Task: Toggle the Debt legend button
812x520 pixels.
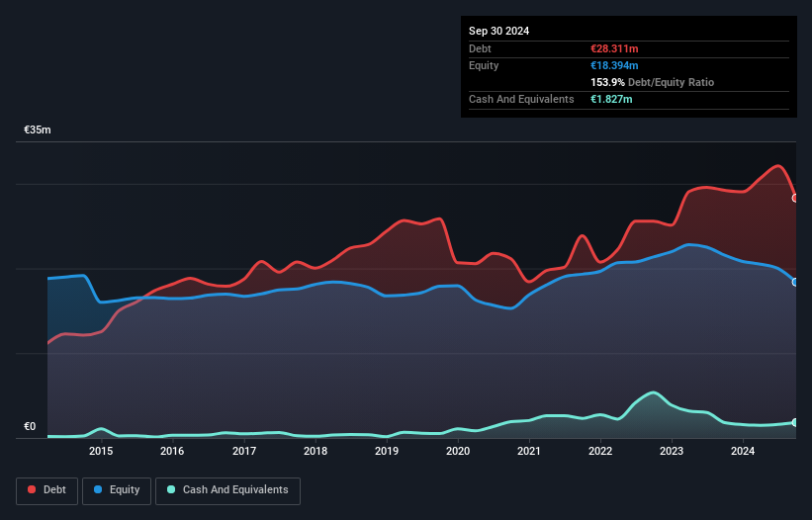Action: pos(47,490)
